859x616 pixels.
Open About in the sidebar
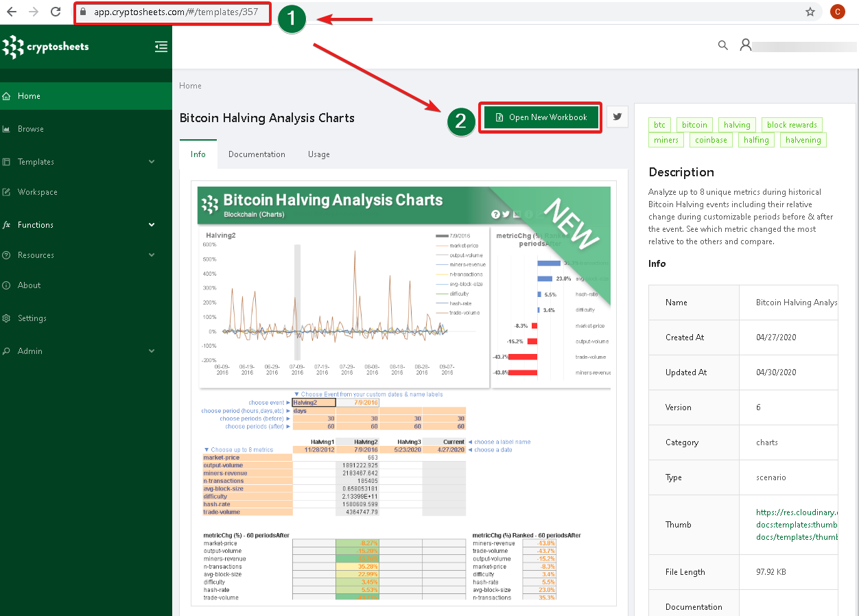(x=86, y=285)
